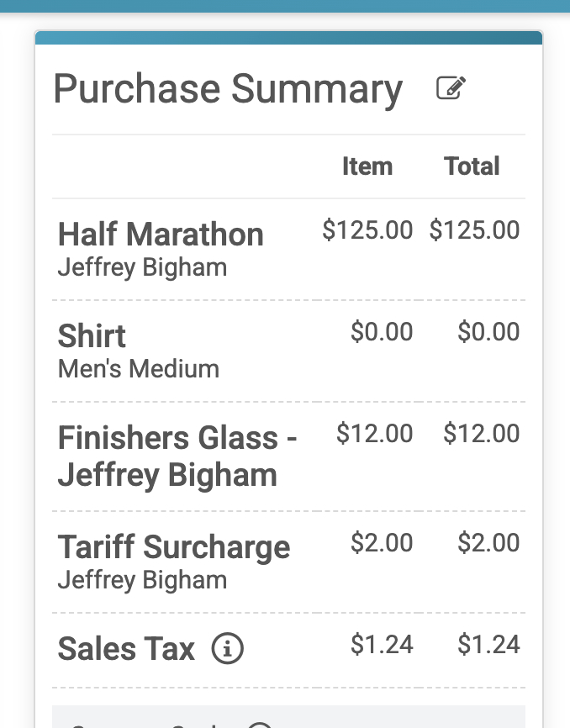Click the edit Purchase Summary pencil icon

(451, 88)
